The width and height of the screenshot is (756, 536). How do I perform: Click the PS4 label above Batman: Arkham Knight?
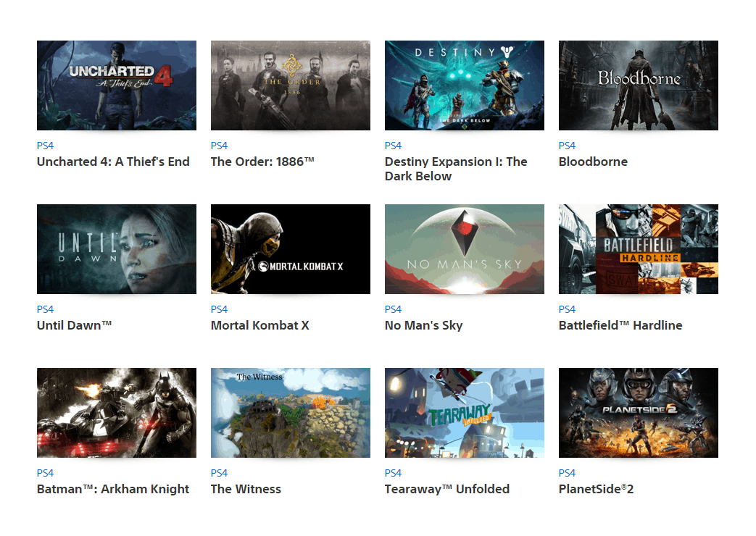click(x=46, y=473)
